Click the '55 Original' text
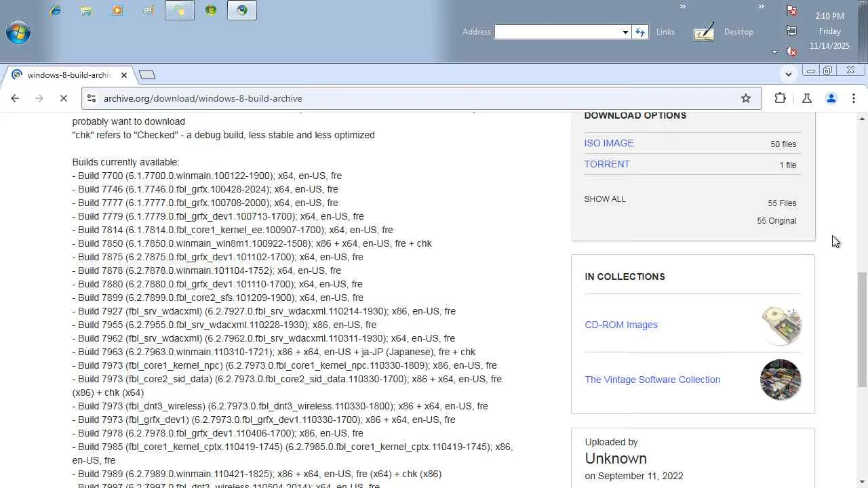The height and width of the screenshot is (488, 868). coord(776,221)
